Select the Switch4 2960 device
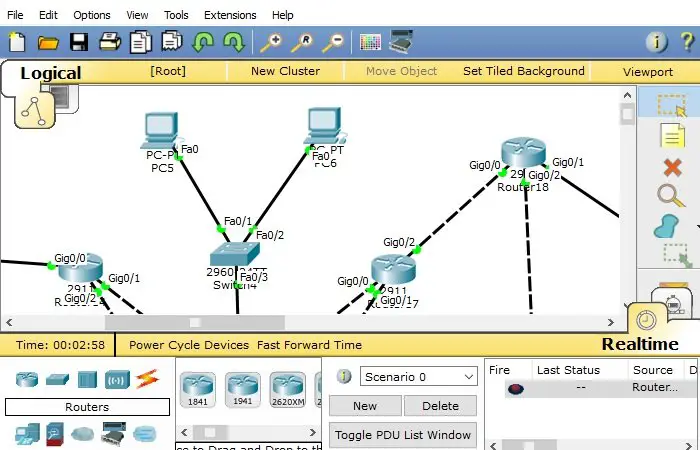 pos(235,254)
